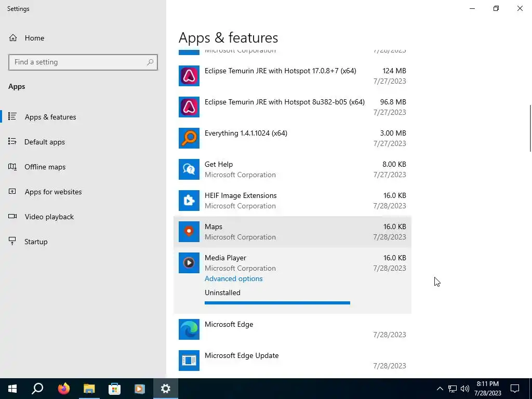The image size is (532, 399).
Task: Click the 3.00 MB size value
Action: click(393, 134)
